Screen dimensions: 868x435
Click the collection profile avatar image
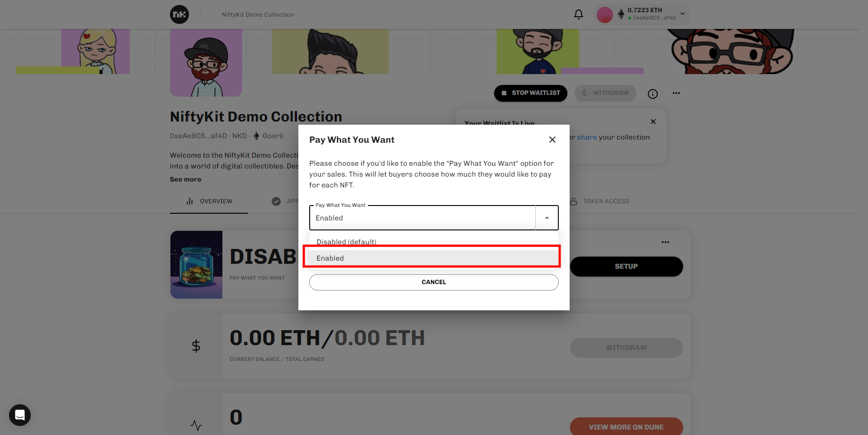(206, 63)
